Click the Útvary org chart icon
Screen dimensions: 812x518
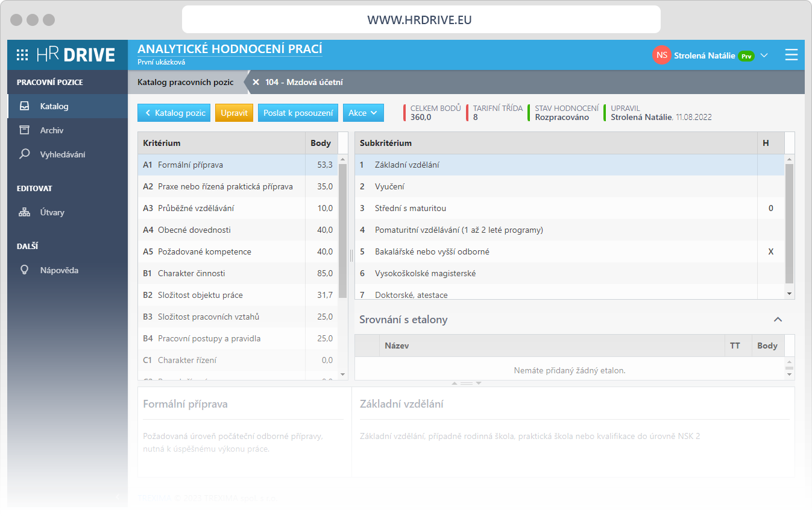coord(24,212)
